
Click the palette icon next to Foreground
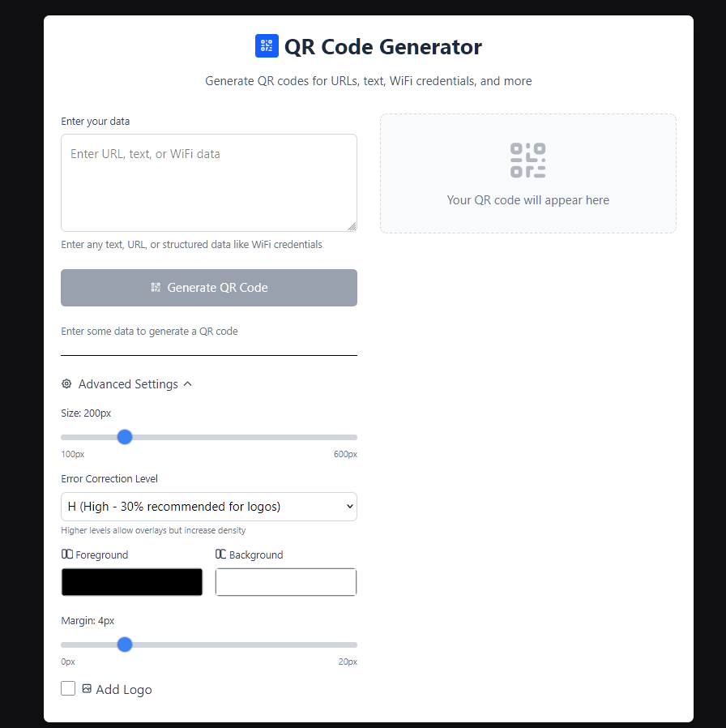[67, 555]
